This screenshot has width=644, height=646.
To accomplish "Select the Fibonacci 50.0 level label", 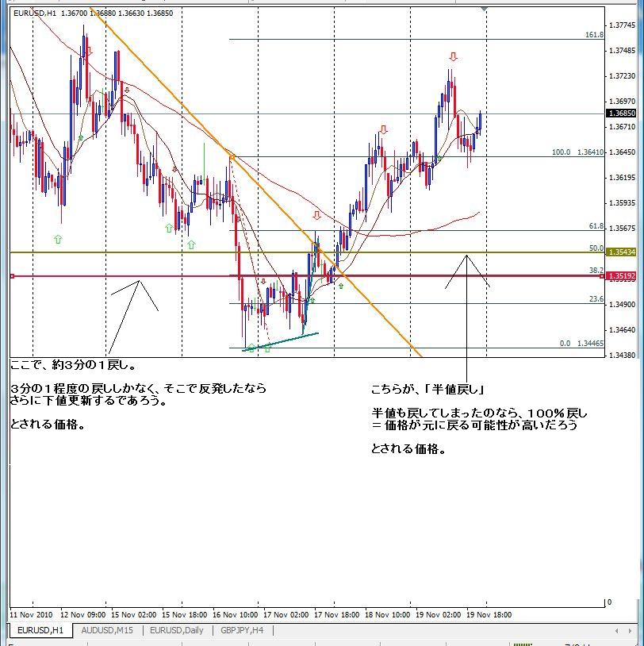I will click(596, 248).
